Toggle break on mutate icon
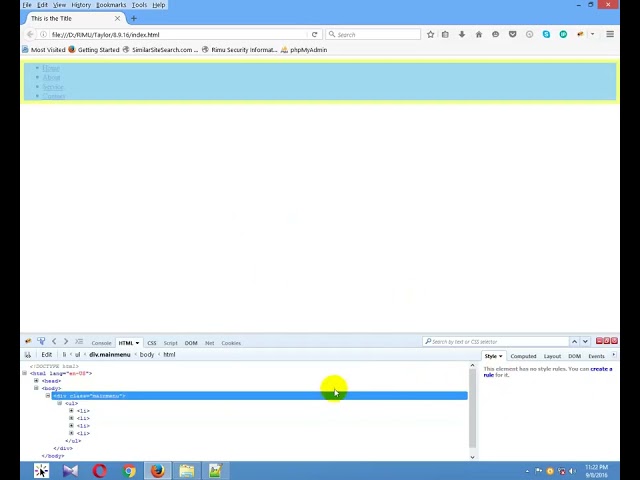The image size is (640, 480). coord(28,355)
